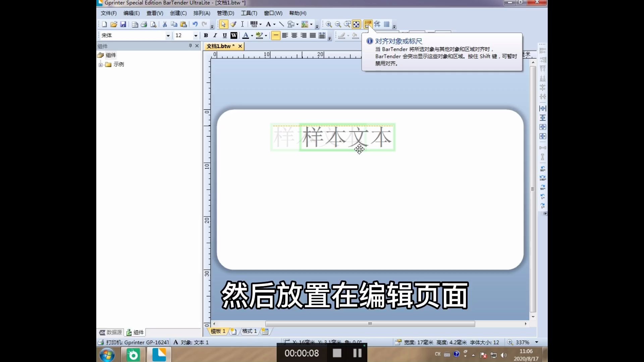Open the barcode tool dropdown arrow

coord(261,24)
